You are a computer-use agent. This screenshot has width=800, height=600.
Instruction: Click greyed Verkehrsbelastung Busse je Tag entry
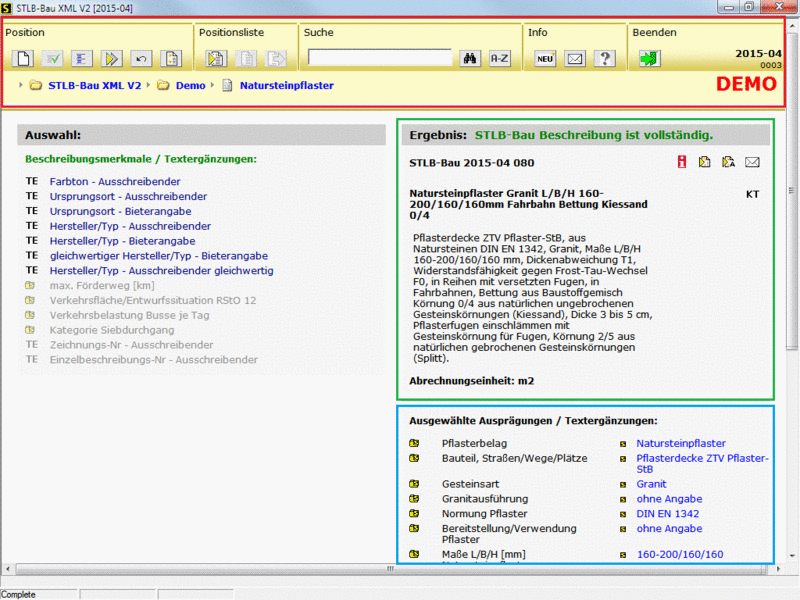tap(130, 315)
